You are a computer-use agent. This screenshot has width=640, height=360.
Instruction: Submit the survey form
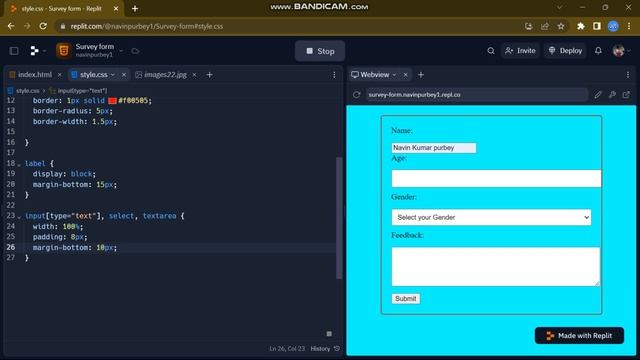point(406,298)
